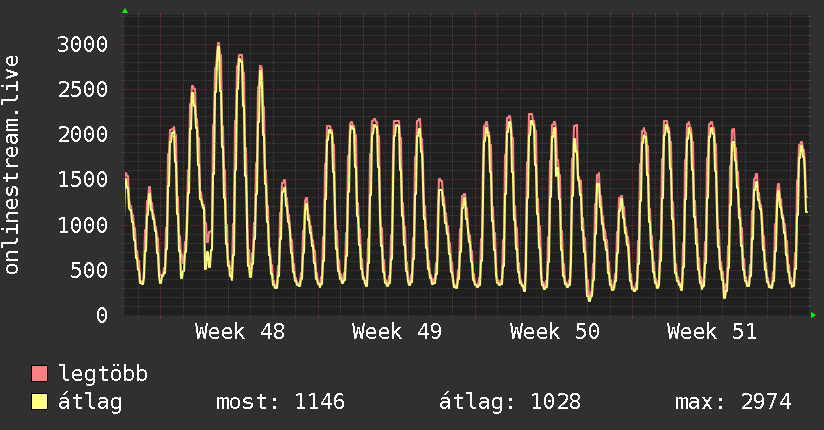Click the most: 1146 statistic

click(x=280, y=402)
